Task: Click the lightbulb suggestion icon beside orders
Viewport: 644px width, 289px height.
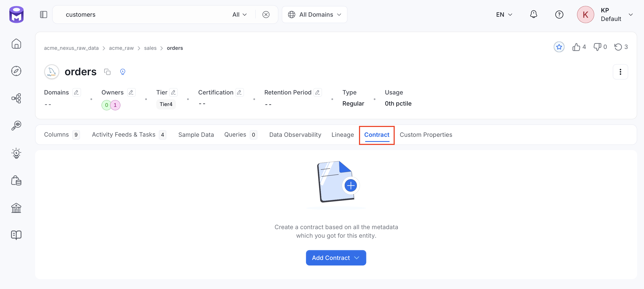Action: point(123,72)
